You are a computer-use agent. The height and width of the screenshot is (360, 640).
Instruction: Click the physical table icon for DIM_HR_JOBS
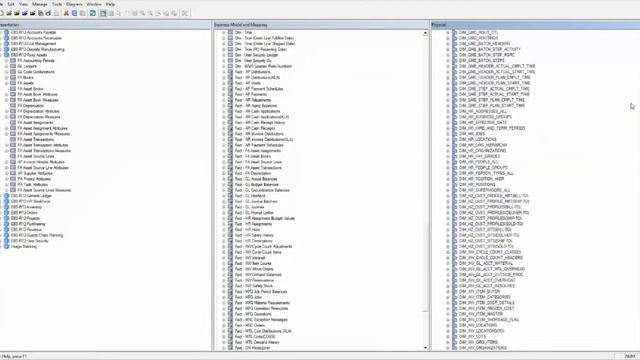tap(455, 134)
